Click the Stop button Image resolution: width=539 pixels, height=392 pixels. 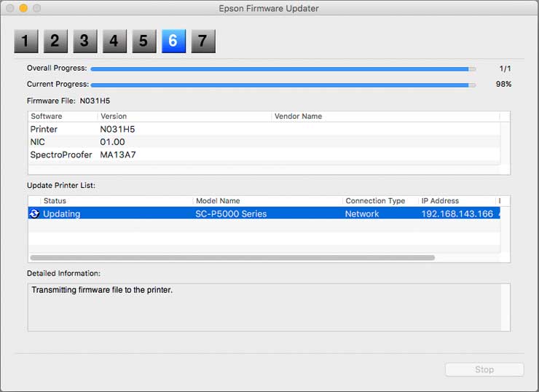pyautogui.click(x=484, y=369)
